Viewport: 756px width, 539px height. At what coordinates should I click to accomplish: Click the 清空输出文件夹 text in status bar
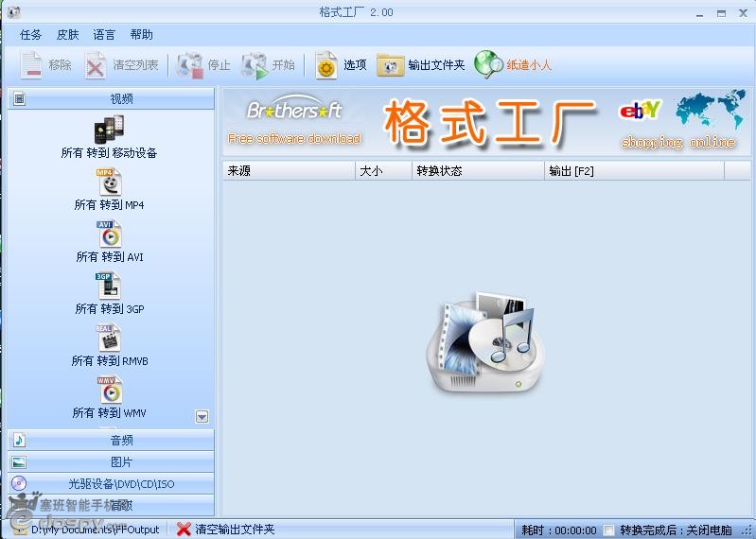click(235, 530)
